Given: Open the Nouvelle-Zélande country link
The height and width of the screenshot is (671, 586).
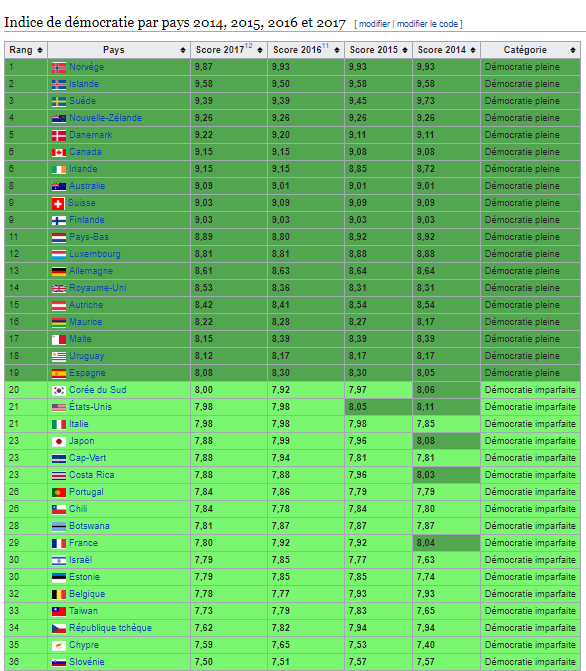Looking at the screenshot, I should click(105, 118).
